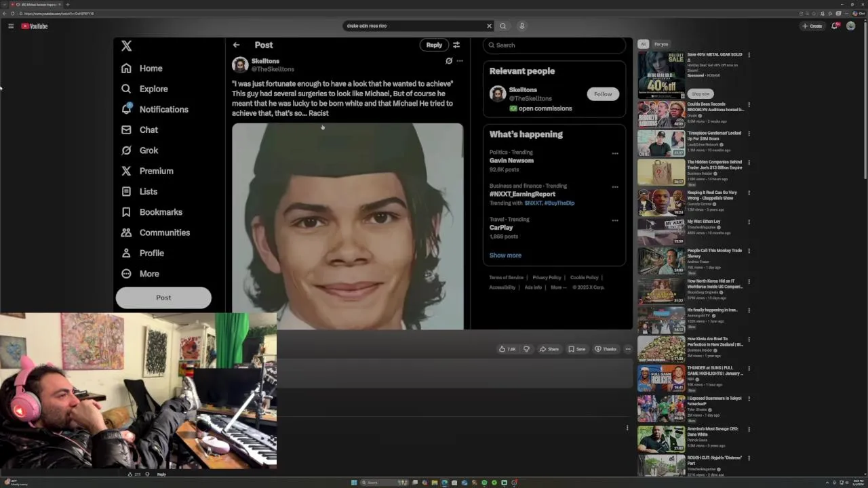Open Bookmarks in X sidebar

pos(151,212)
